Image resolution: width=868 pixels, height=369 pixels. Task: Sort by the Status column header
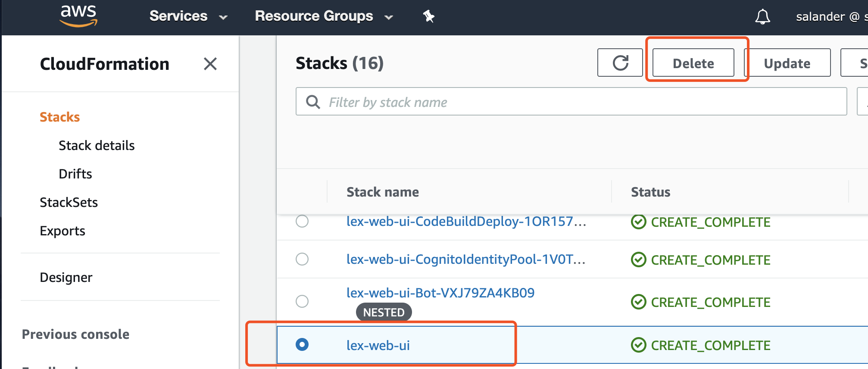pos(651,192)
